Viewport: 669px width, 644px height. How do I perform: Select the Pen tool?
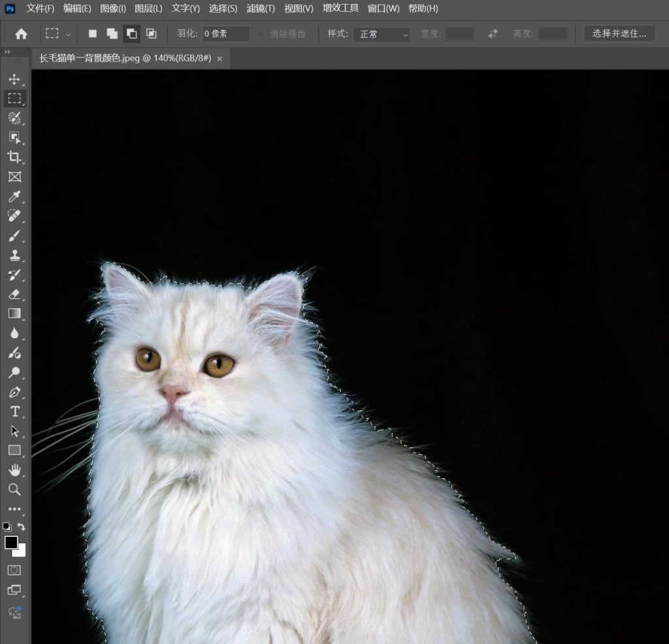tap(14, 392)
